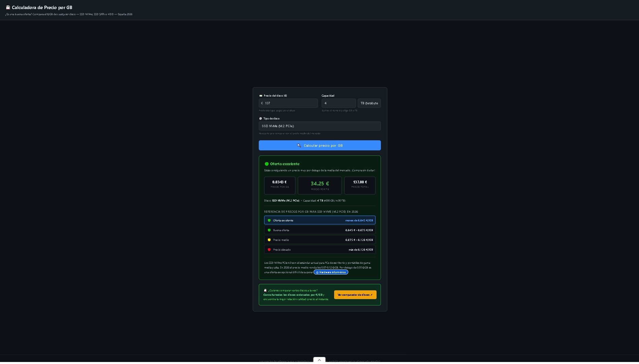Click the green circle beside Oferta excelente heading
The height and width of the screenshot is (364, 639).
[267, 164]
